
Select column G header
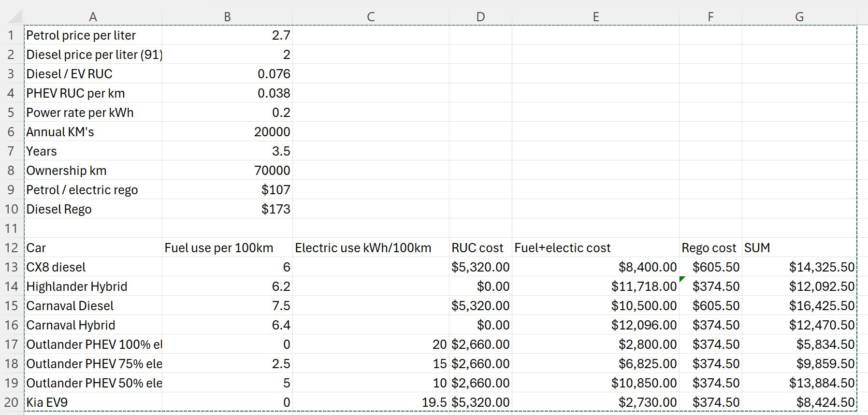point(799,17)
